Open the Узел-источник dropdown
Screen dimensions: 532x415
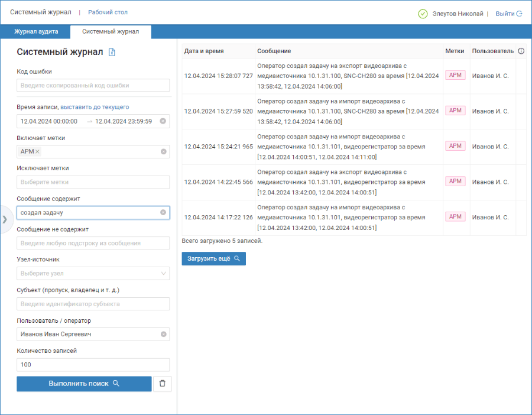(93, 274)
